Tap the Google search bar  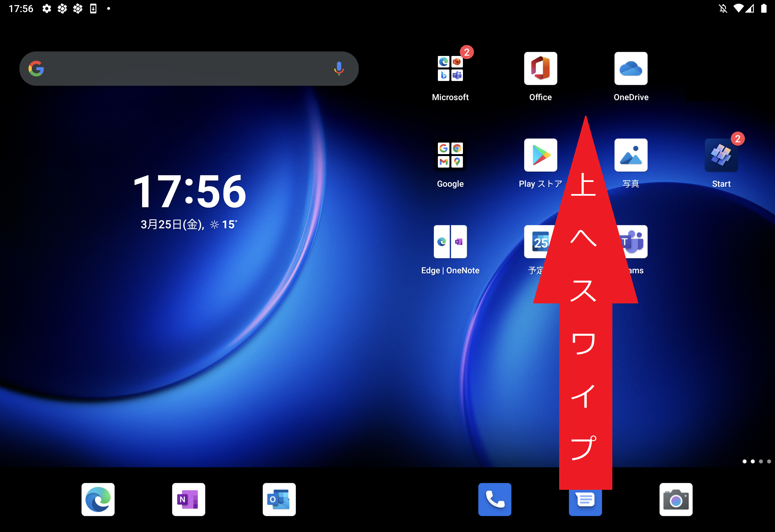(189, 68)
